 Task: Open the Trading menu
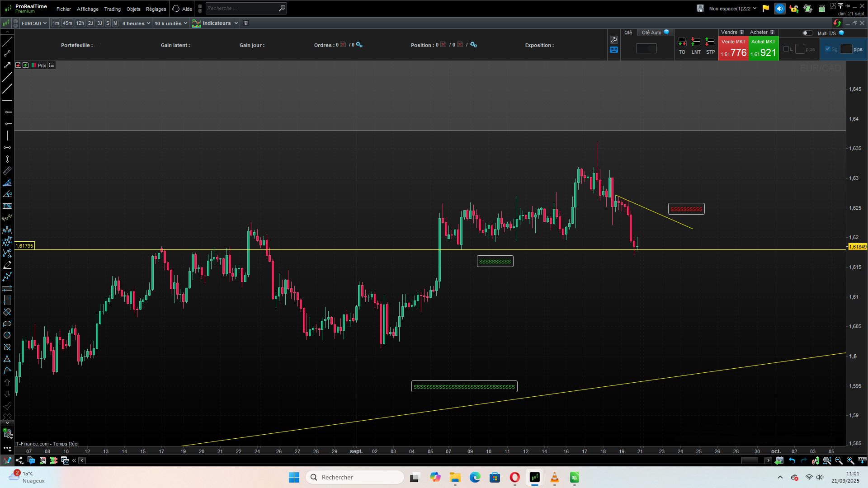(x=112, y=9)
